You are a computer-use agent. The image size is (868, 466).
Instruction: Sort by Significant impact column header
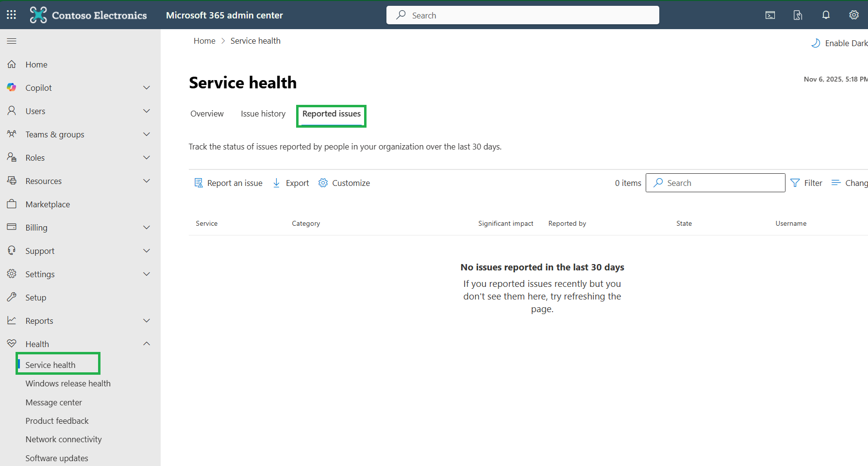click(x=506, y=223)
